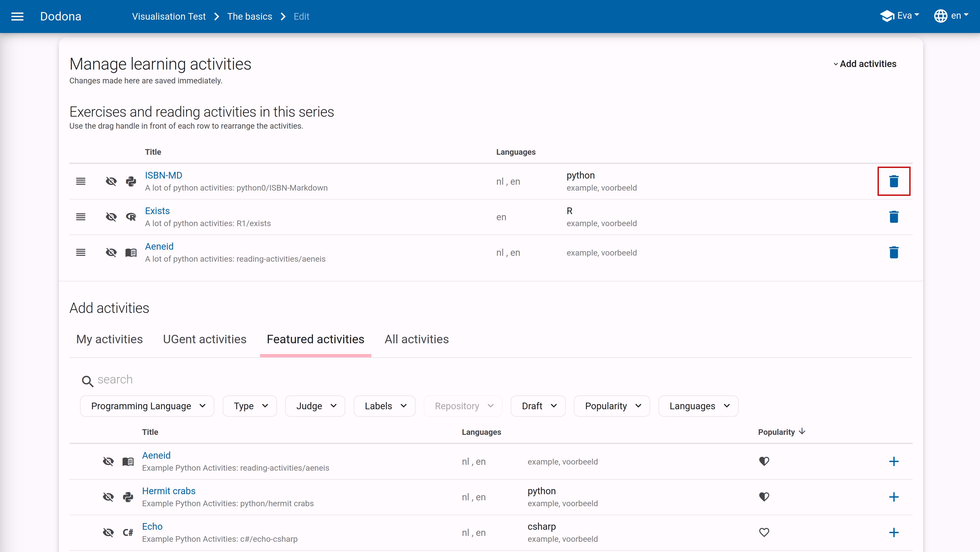This screenshot has height=552, width=980.
Task: Click the popularity heart of Echo
Action: tap(764, 532)
